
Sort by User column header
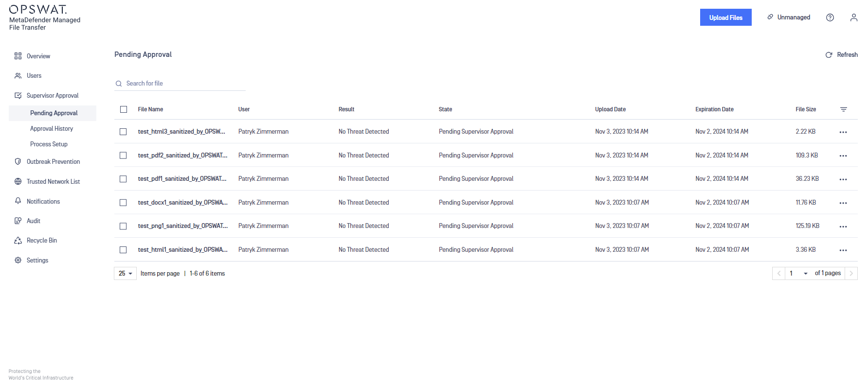(x=244, y=109)
